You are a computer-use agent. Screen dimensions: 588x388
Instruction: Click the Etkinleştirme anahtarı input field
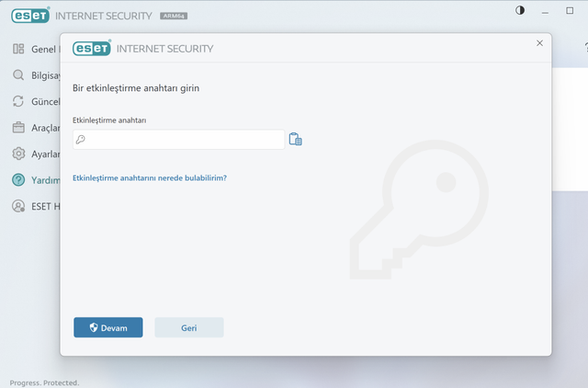point(178,140)
